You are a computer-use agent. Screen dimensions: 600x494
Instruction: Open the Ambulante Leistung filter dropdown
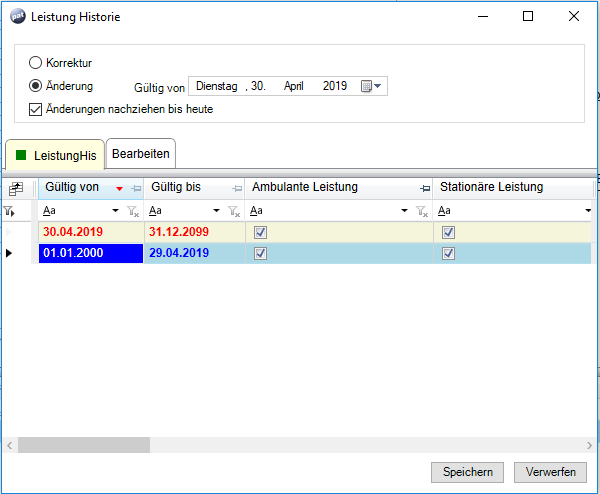tap(404, 210)
